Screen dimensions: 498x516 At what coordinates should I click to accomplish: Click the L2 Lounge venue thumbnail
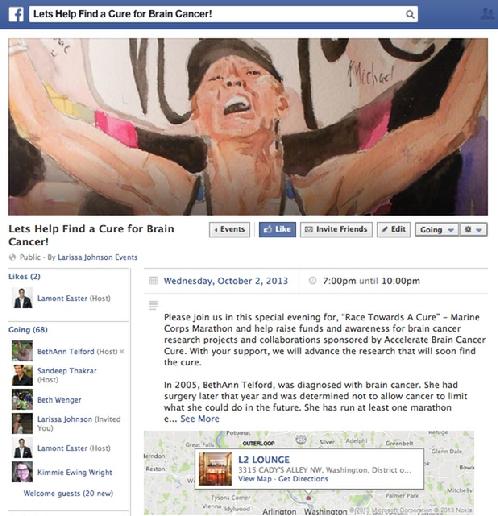[215, 469]
